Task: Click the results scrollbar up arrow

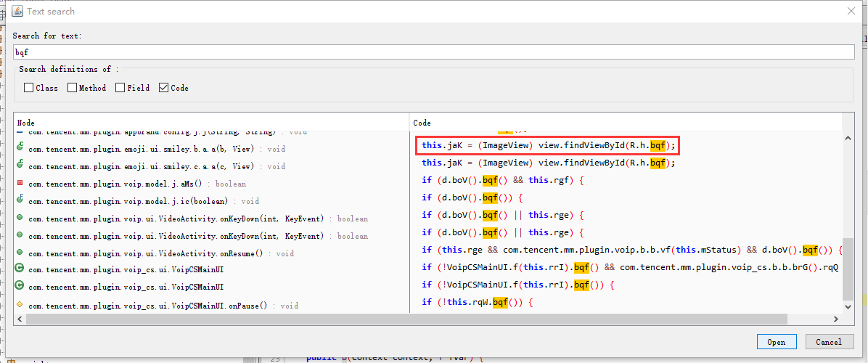Action: tap(848, 138)
